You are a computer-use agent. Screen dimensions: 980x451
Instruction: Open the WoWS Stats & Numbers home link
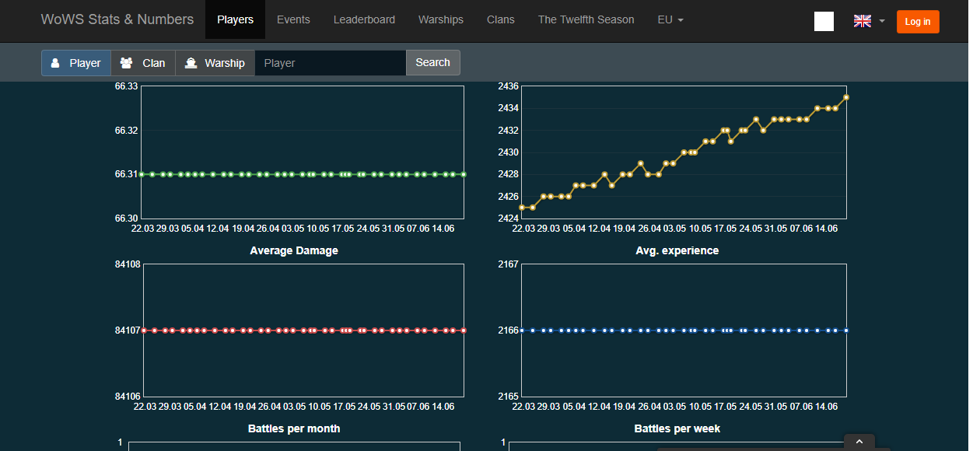(x=117, y=19)
